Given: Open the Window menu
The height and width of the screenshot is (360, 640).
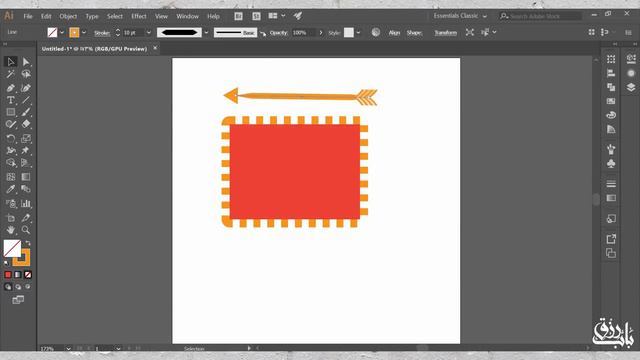Looking at the screenshot, I should tap(187, 16).
